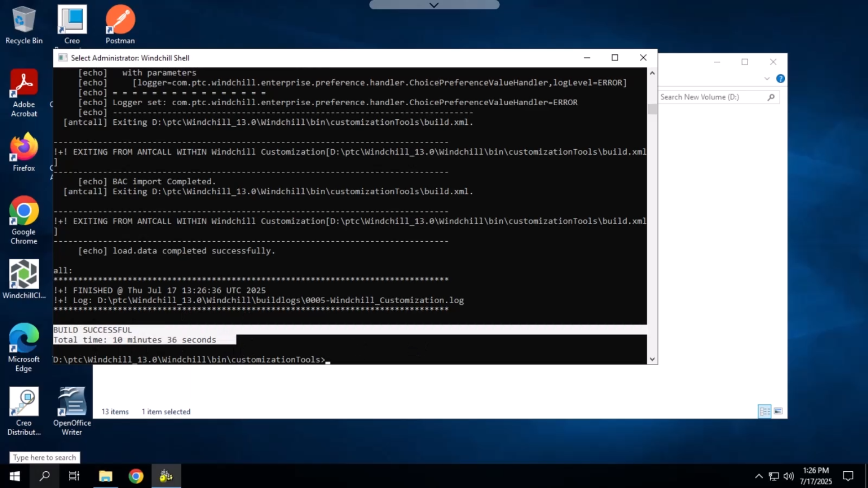
Task: Launch Postman from the desktop
Action: (x=120, y=25)
